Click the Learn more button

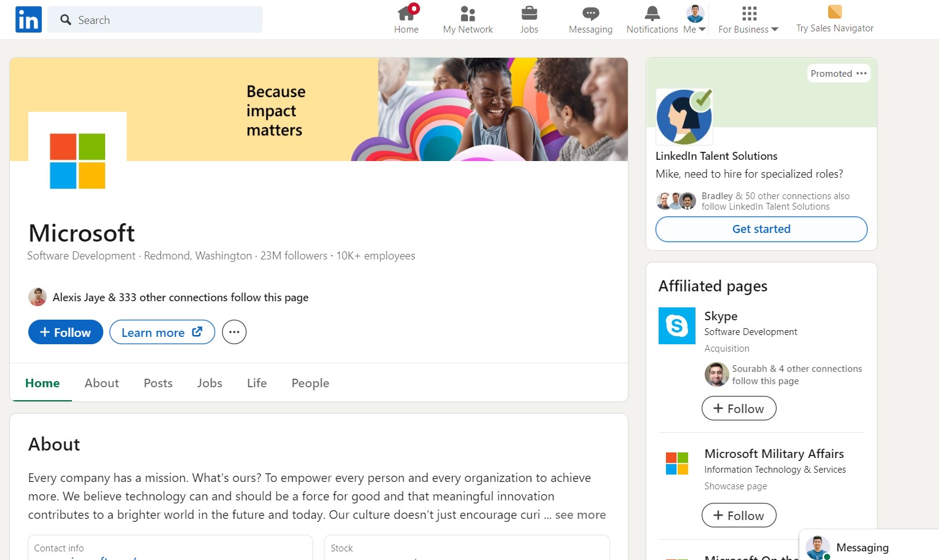[162, 332]
